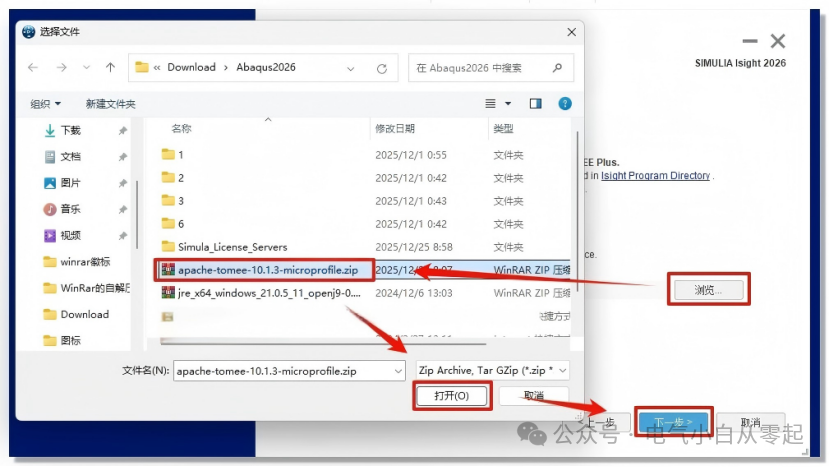Viewport: 830px width, 467px height.
Task: Click 取消 in the Isight installer
Action: [750, 422]
